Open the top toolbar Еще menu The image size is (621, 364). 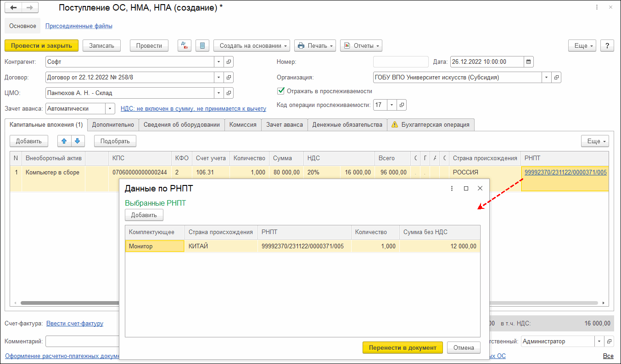coord(582,45)
